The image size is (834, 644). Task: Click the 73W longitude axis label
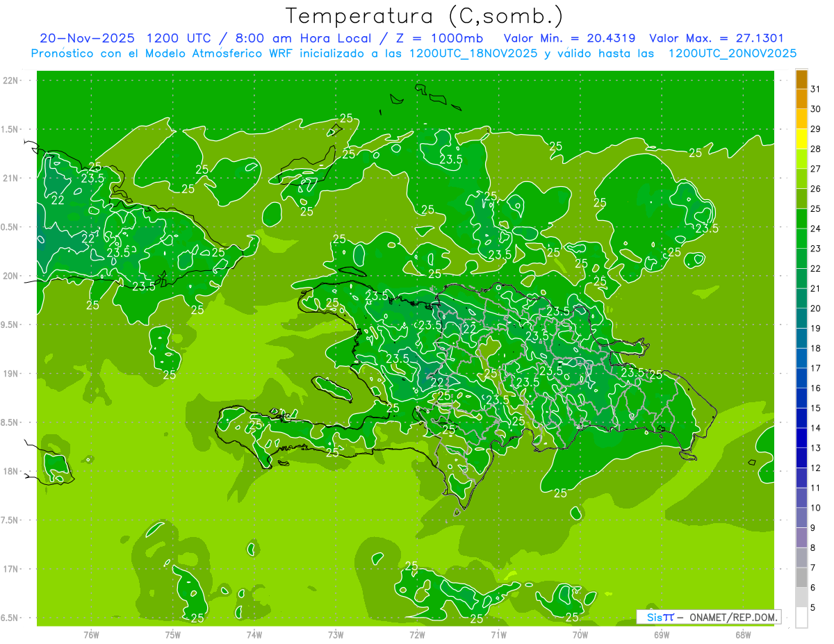336,634
